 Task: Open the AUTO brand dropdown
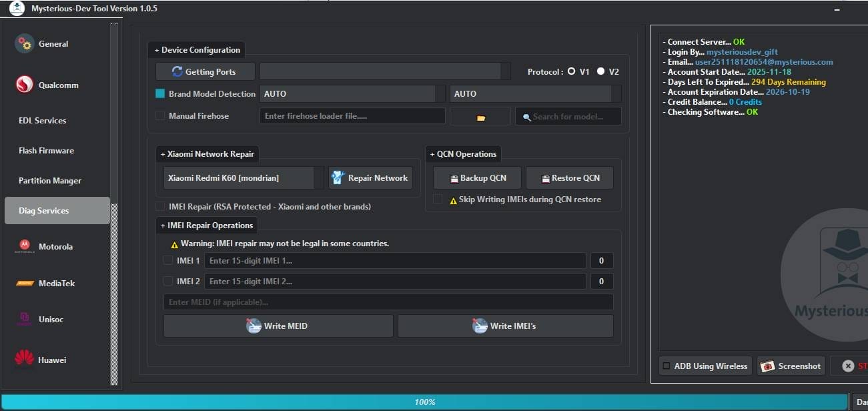tap(348, 93)
